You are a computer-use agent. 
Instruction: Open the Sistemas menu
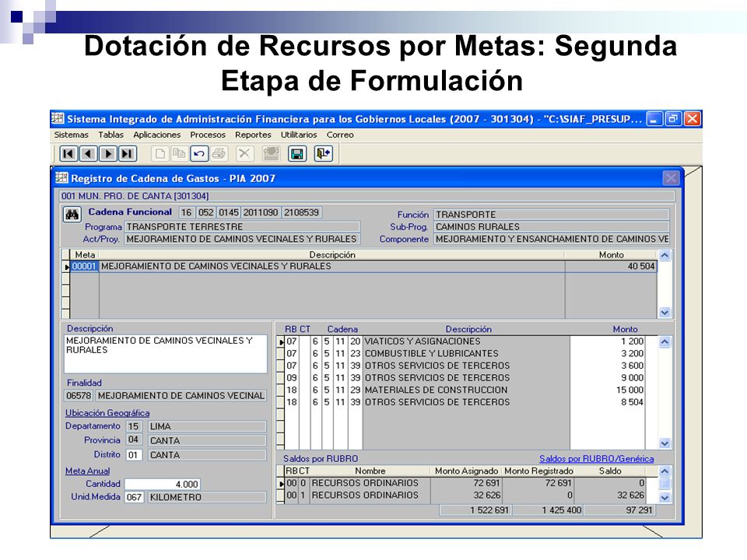tap(71, 135)
